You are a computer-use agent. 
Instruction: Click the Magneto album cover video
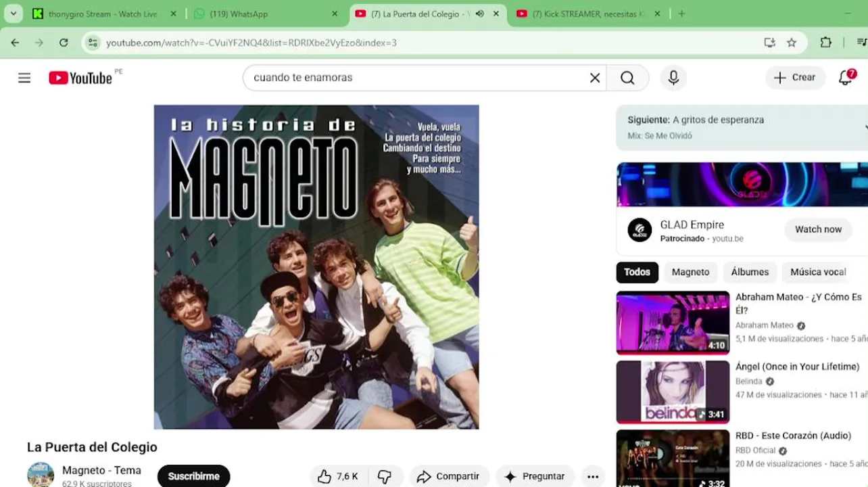tap(316, 266)
